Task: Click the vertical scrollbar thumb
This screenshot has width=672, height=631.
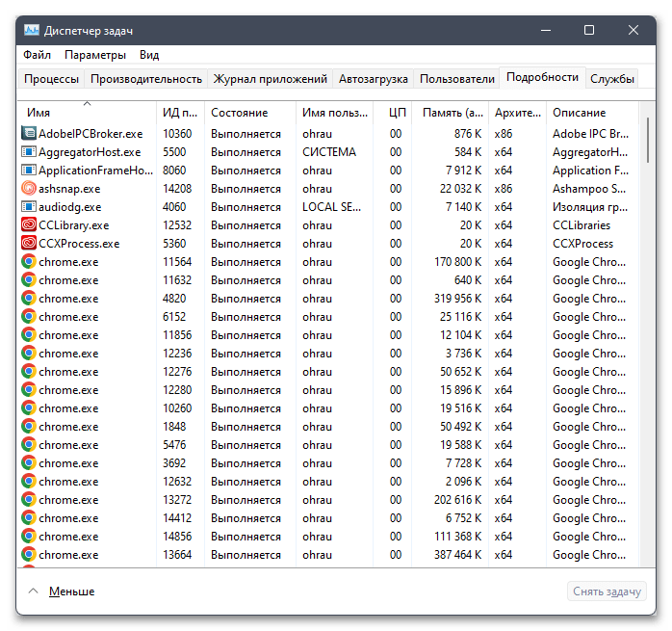Action: [648, 140]
